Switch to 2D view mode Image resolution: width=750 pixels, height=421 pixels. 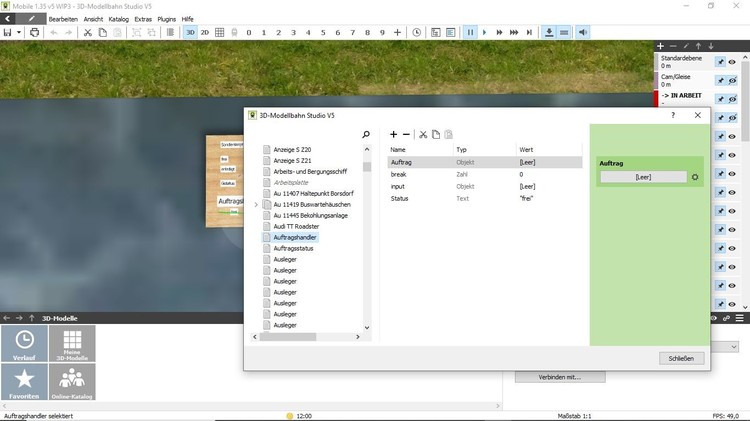(x=205, y=32)
